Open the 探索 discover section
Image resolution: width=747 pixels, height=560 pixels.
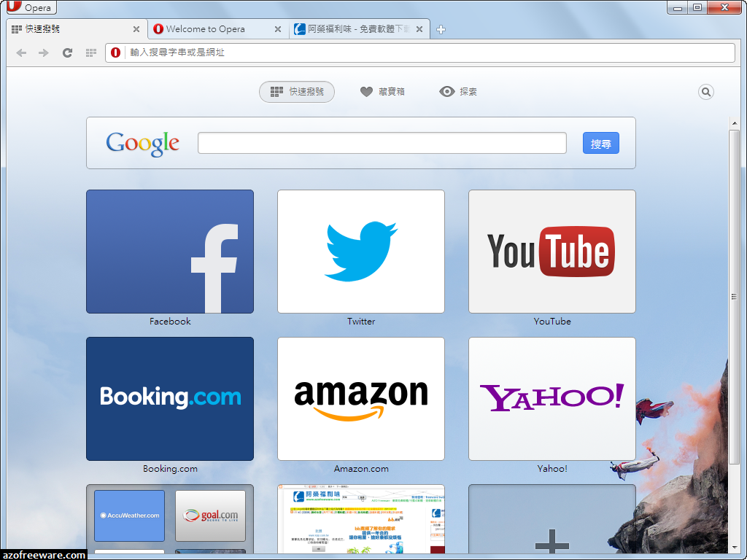click(x=458, y=91)
